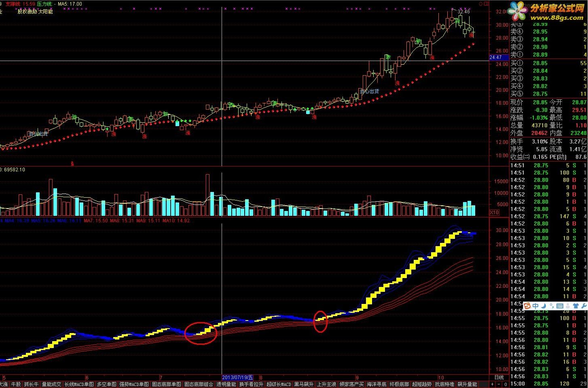Click the 2013/07/19/五 date marker
Image resolution: width=588 pixels, height=388 pixels.
(238, 377)
